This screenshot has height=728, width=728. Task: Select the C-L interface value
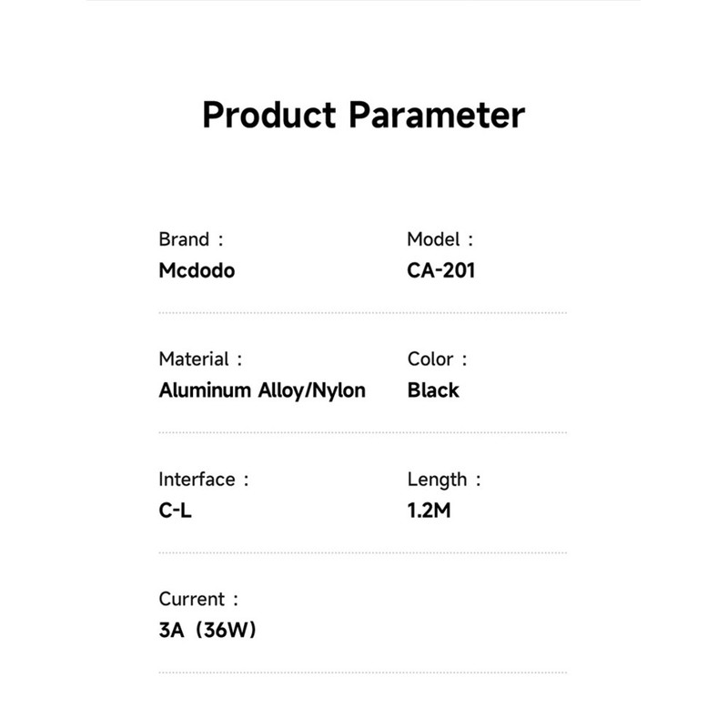176,511
